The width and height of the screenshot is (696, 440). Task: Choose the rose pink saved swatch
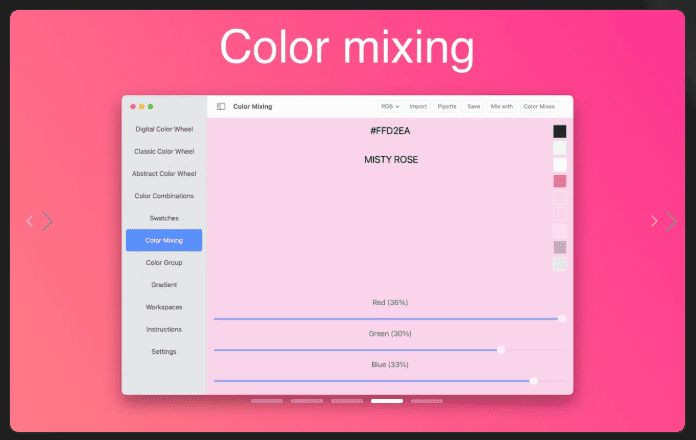tap(560, 181)
